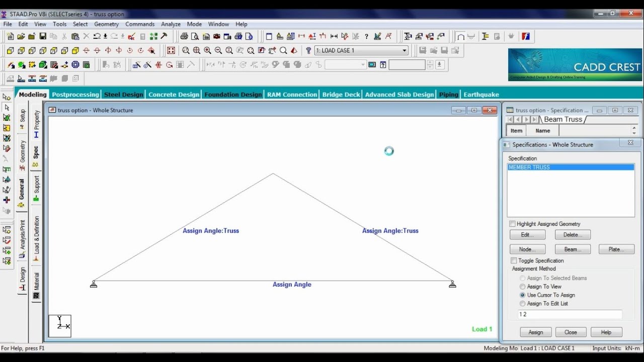This screenshot has width=644, height=362.
Task: Open the Commands menu
Action: coord(140,24)
